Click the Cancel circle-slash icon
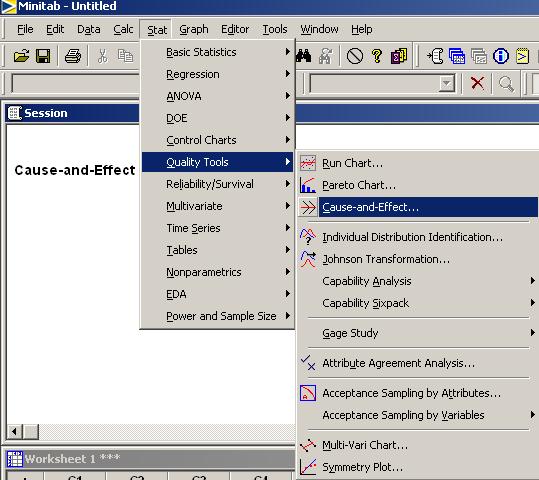The width and height of the screenshot is (539, 480). point(355,56)
